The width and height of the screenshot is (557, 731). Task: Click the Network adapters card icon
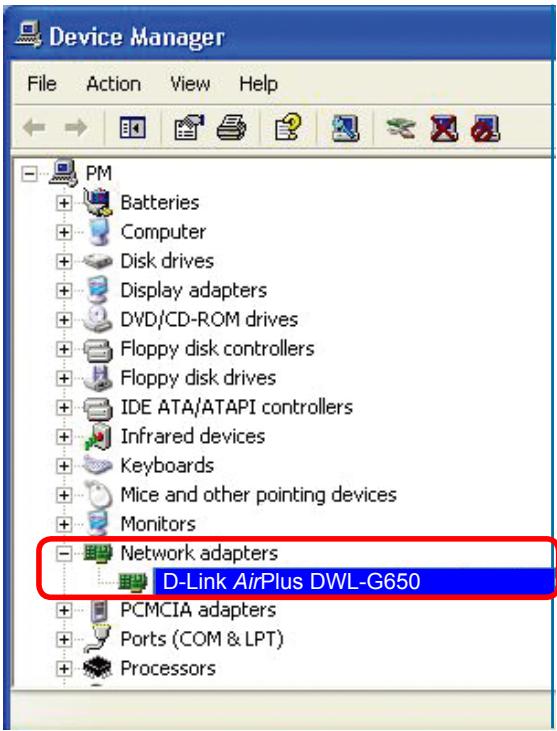(x=98, y=553)
